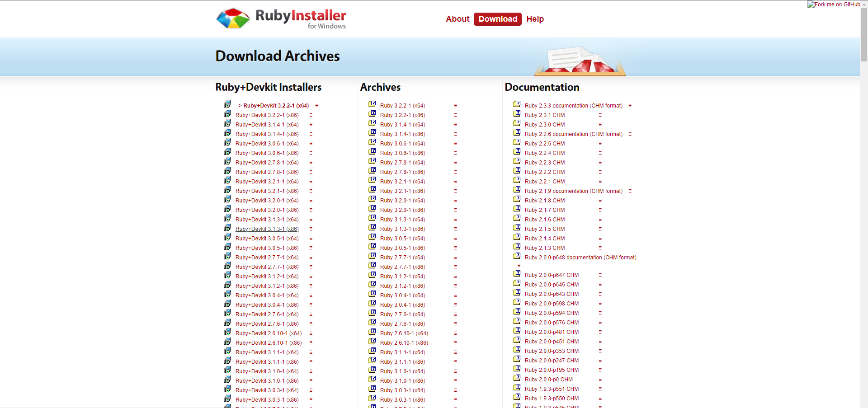Click archive icon beside Ruby 3.1.1-1 (x64)
The width and height of the screenshot is (868, 408).
[x=372, y=351]
